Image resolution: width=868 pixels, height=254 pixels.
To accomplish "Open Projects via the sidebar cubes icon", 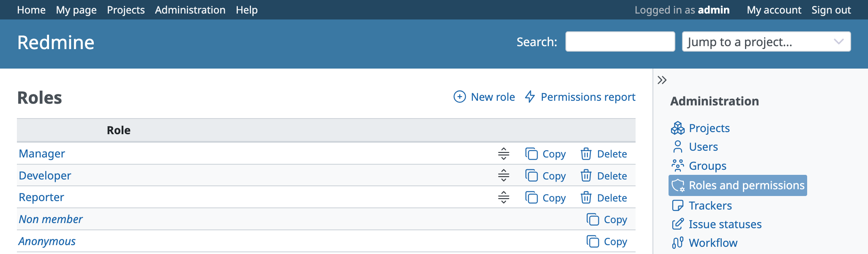I will click(x=677, y=128).
